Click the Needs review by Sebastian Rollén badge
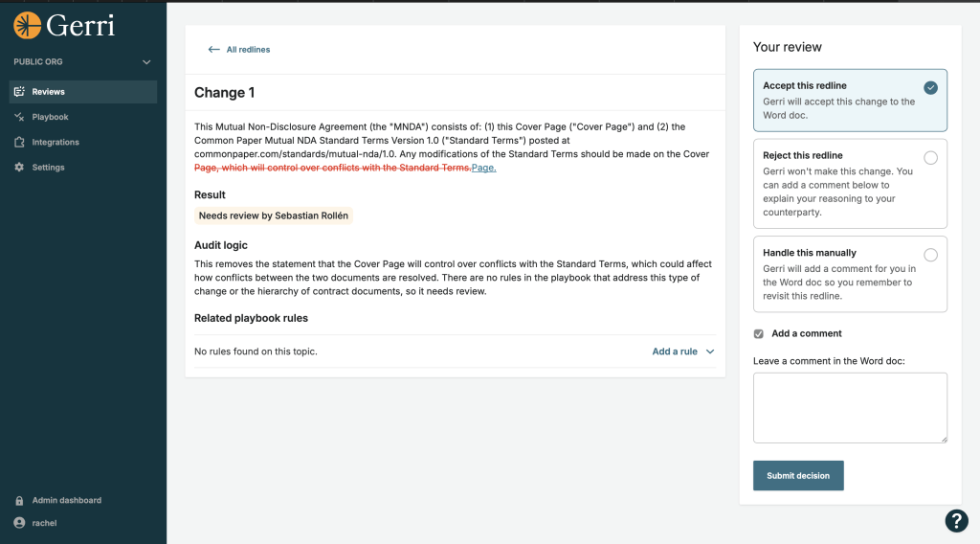This screenshot has width=980, height=544. click(x=273, y=215)
